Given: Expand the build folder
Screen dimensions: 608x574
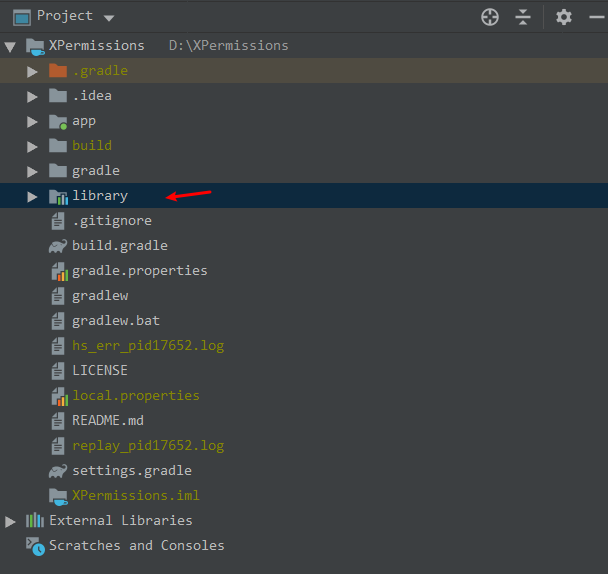Looking at the screenshot, I should [x=32, y=147].
